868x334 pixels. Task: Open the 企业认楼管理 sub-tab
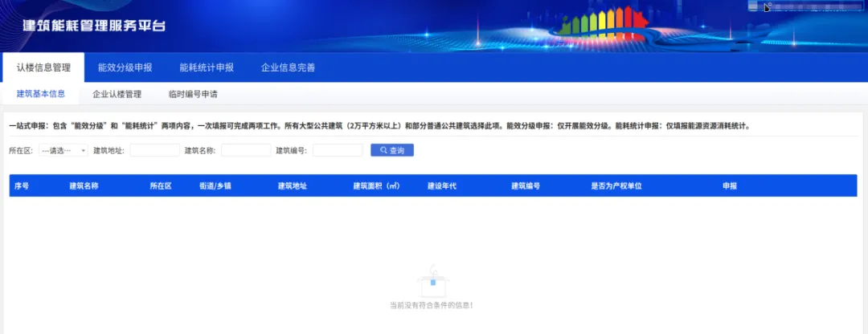[x=117, y=94]
